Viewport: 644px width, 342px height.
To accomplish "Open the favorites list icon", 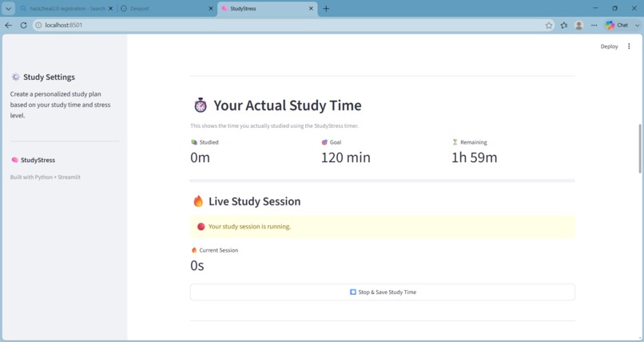I will pyautogui.click(x=564, y=25).
